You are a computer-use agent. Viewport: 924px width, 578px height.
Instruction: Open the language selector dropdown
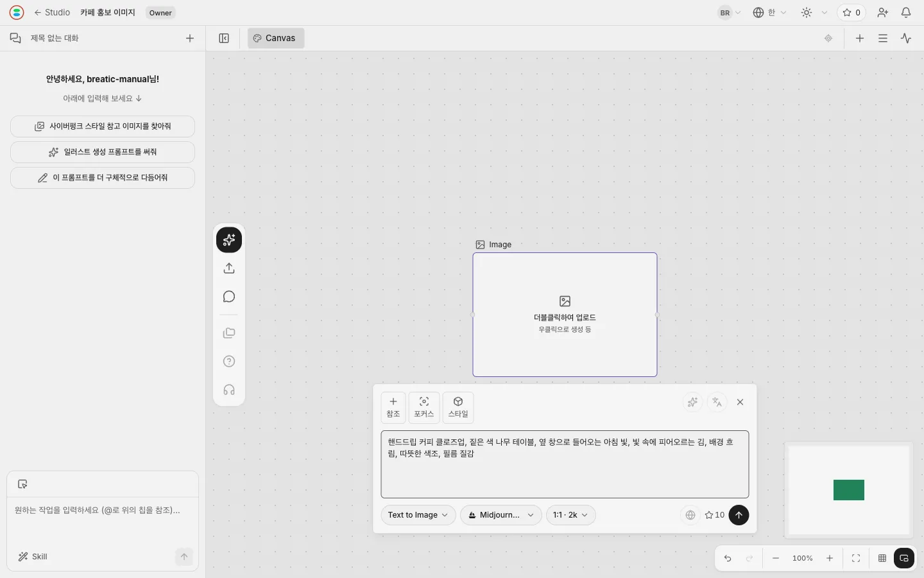tap(769, 12)
